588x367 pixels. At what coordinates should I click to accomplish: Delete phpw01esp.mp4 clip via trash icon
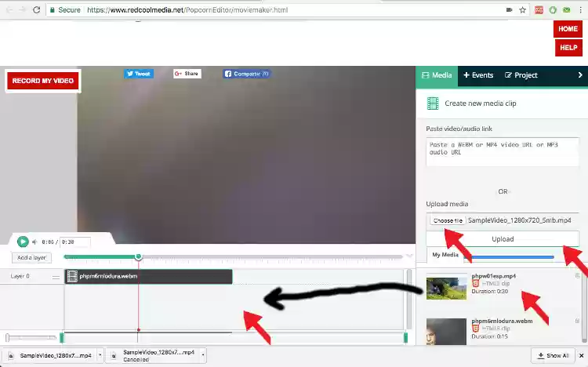click(578, 276)
